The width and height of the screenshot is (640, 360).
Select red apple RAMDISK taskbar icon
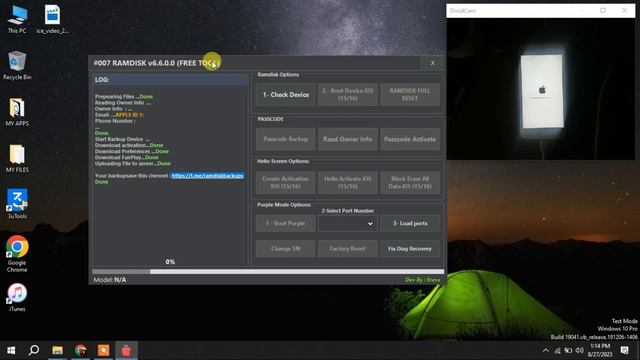(x=127, y=350)
